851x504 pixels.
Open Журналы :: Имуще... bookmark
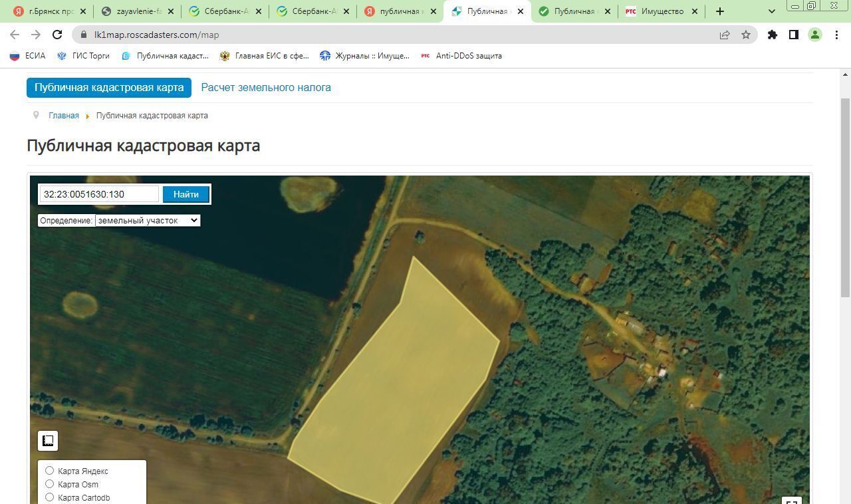[x=364, y=56]
